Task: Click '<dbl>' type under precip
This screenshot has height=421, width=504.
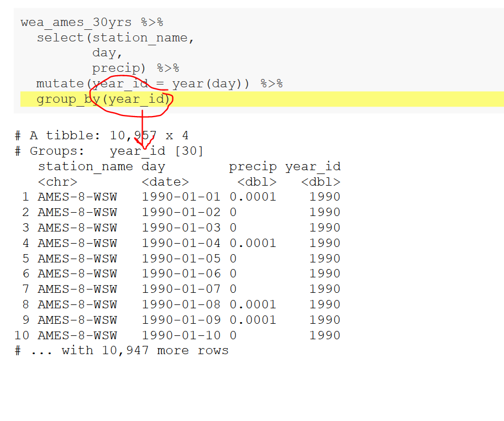Action: click(257, 182)
